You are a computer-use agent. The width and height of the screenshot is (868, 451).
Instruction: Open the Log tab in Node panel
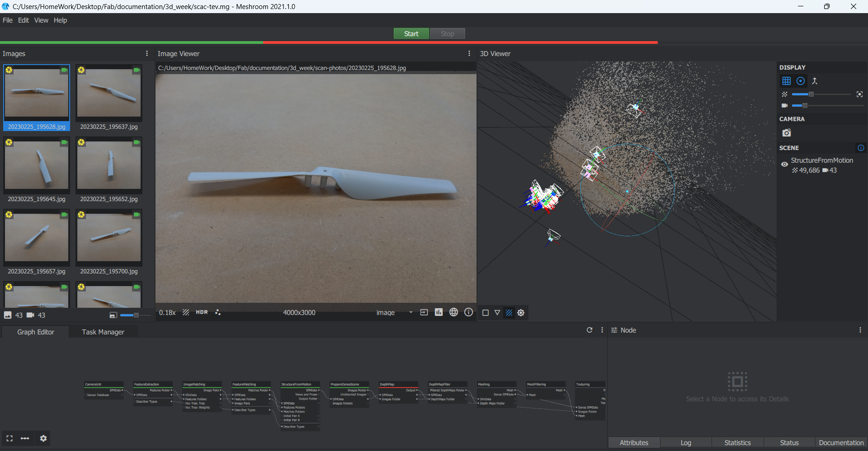coord(686,443)
